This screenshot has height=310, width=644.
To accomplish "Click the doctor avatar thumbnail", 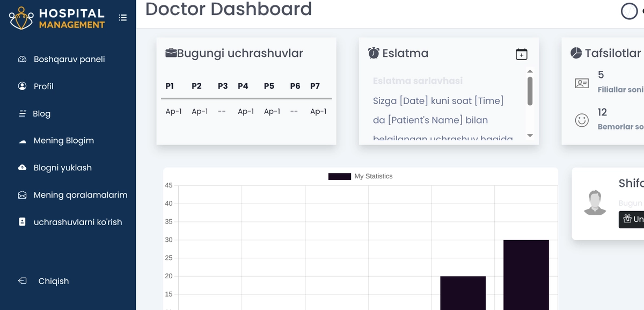I will coord(594,203).
